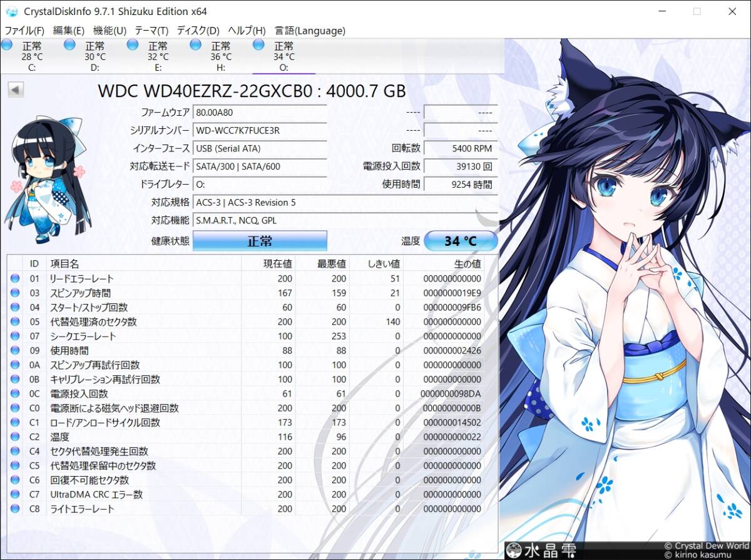Click status icon for C4 セクタ代替処理発生回数
751x560 pixels.
(15, 451)
